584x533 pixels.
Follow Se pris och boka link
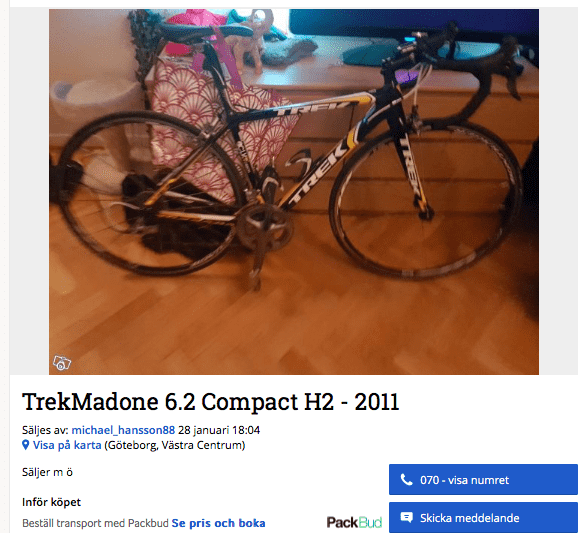point(218,523)
